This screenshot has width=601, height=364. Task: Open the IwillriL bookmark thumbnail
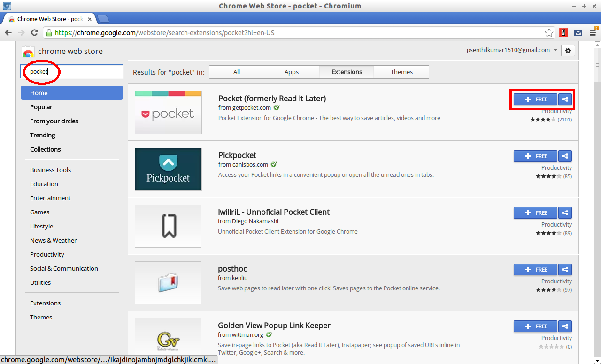[x=168, y=226]
